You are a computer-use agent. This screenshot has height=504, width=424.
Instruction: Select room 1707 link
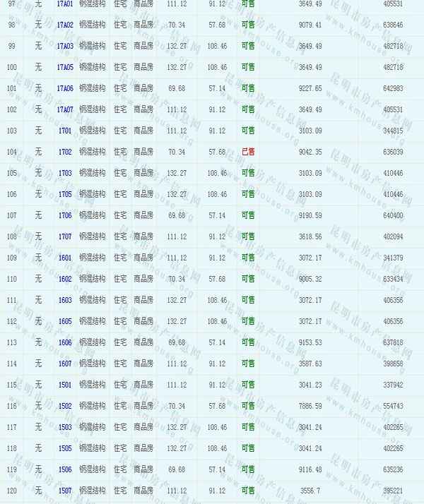65,237
